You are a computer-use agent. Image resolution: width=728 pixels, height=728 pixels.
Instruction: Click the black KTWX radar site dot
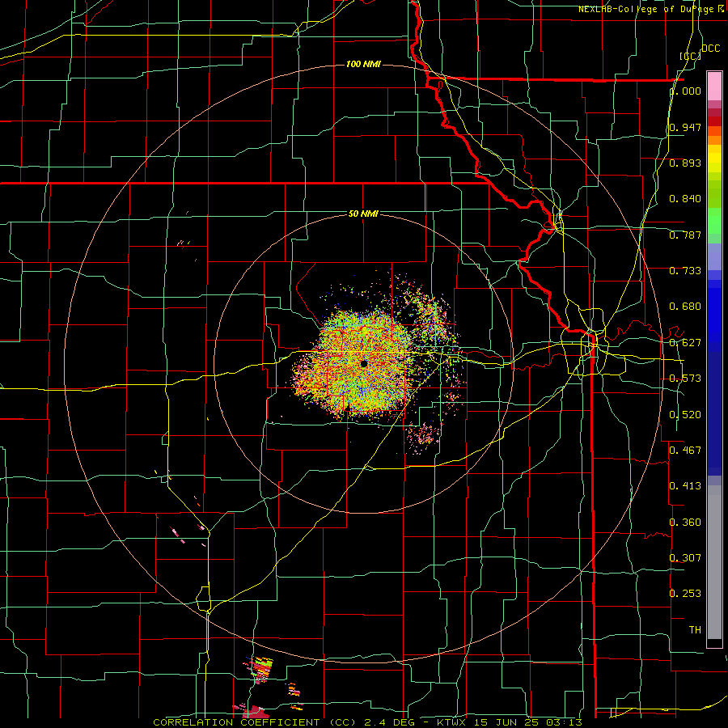click(364, 363)
